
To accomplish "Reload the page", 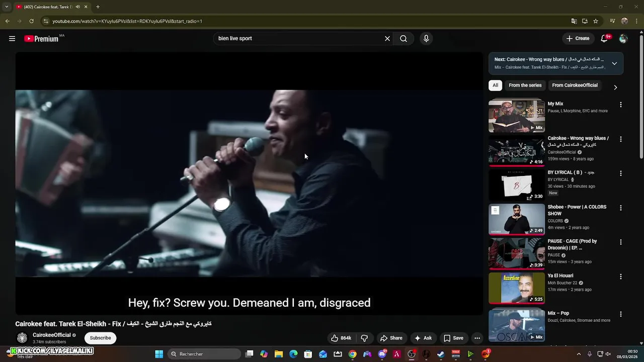I will point(31,21).
